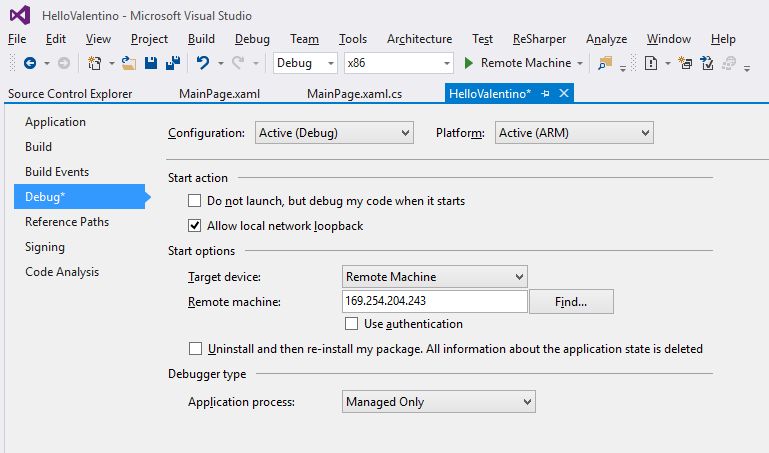This screenshot has height=453, width=769.
Task: Click the Open File folder icon
Action: click(x=128, y=63)
